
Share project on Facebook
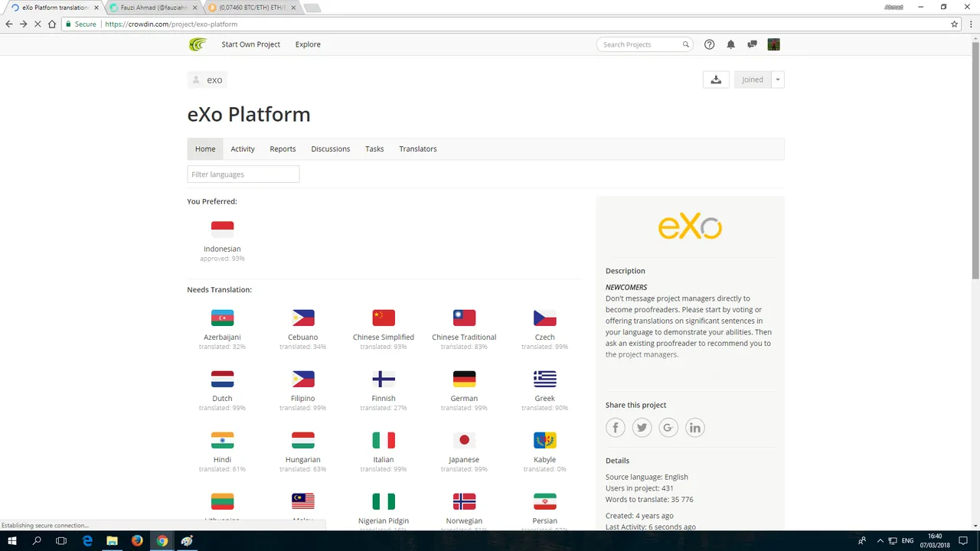616,428
